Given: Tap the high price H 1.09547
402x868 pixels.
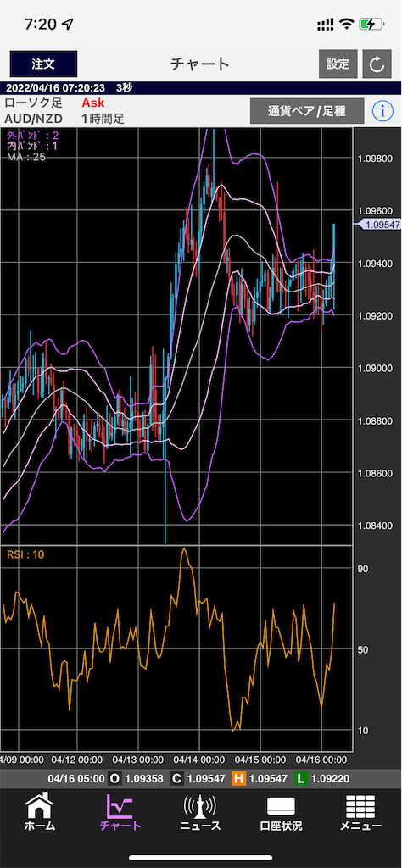Looking at the screenshot, I should coord(260,779).
